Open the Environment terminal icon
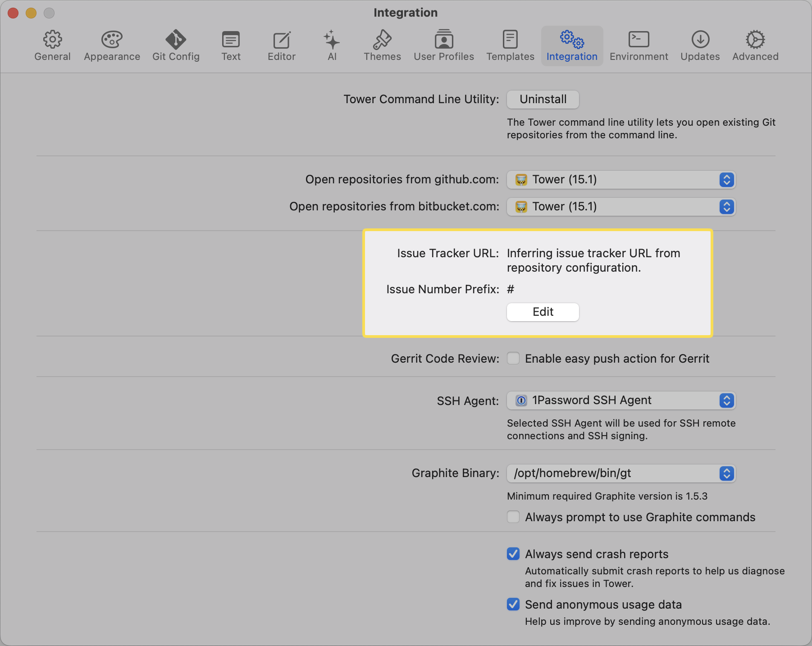 pyautogui.click(x=639, y=40)
